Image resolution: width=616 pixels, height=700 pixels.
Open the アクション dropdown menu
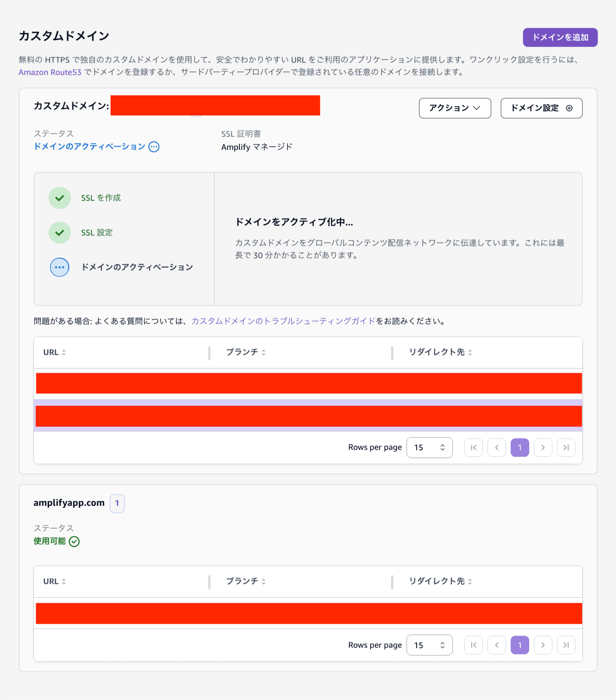(x=455, y=108)
